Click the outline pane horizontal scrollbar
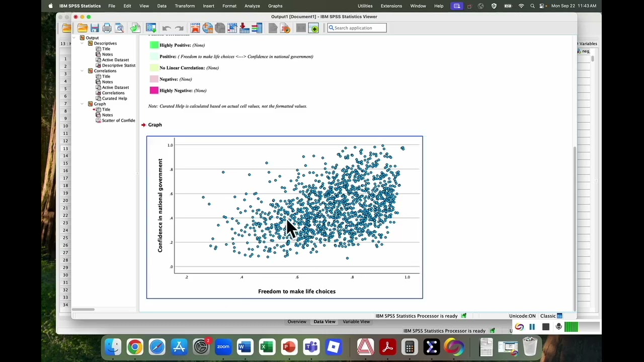 pyautogui.click(x=83, y=309)
